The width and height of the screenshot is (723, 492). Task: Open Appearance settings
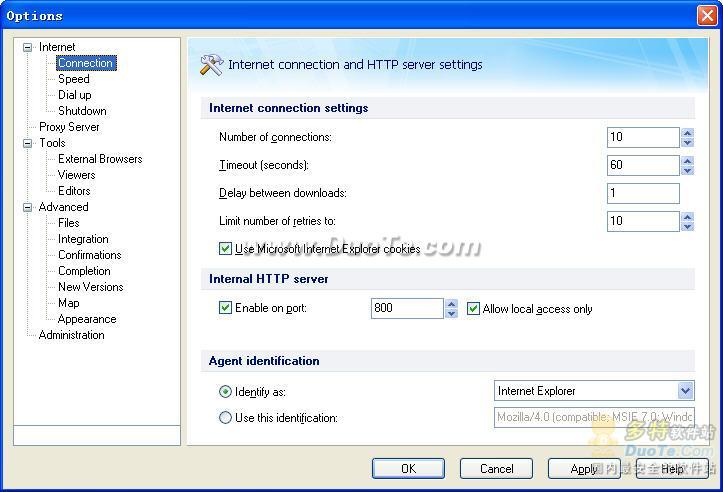(x=87, y=319)
